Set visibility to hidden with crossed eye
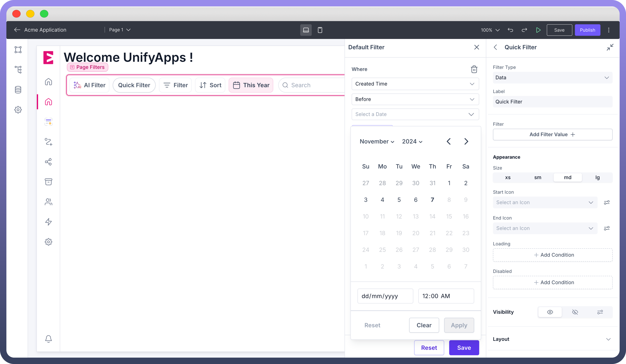Image resolution: width=626 pixels, height=364 pixels. [575, 312]
